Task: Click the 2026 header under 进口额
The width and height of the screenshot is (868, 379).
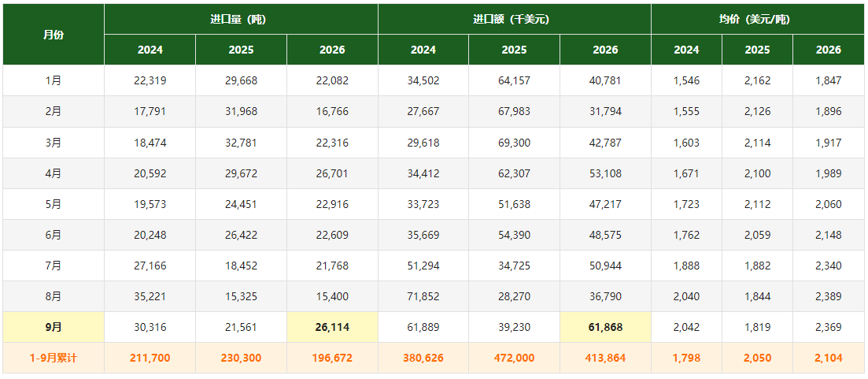Action: pyautogui.click(x=605, y=50)
